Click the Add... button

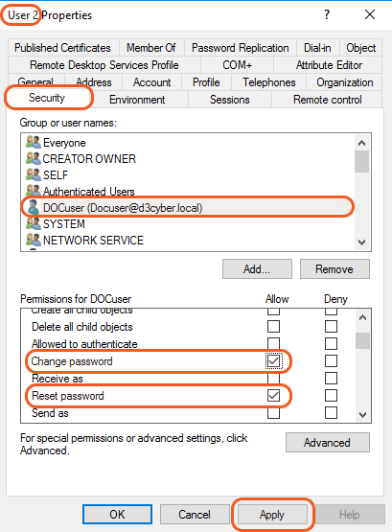pos(257,269)
